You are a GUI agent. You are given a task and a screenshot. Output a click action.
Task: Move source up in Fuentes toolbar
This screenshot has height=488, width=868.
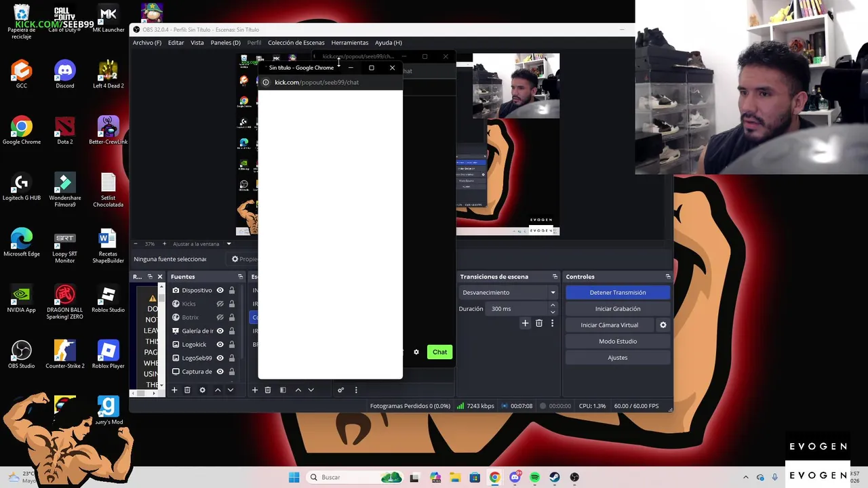coord(218,390)
